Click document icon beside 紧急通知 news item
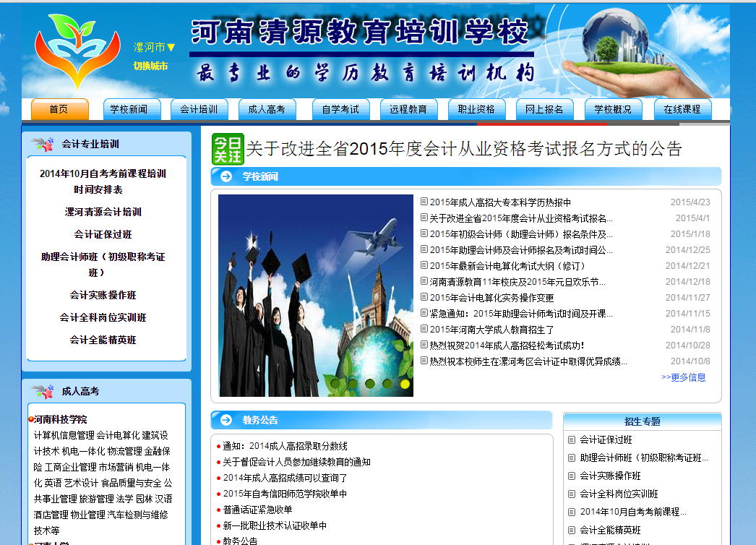Image resolution: width=756 pixels, height=545 pixels. coord(424,312)
